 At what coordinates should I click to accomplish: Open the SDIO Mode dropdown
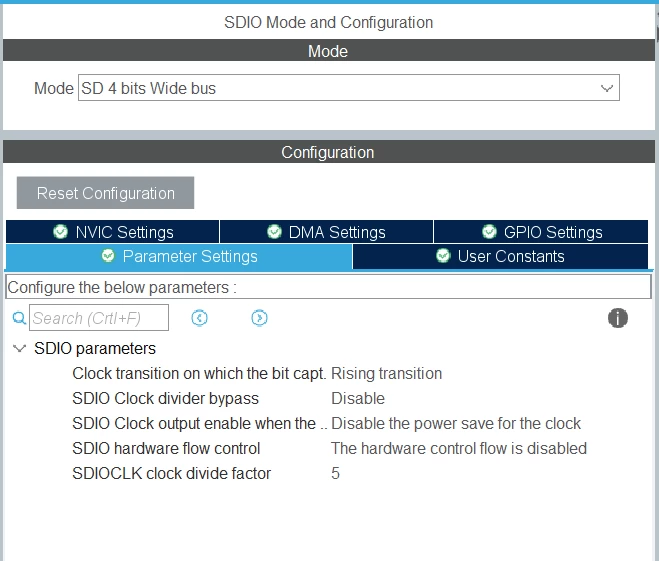click(348, 88)
